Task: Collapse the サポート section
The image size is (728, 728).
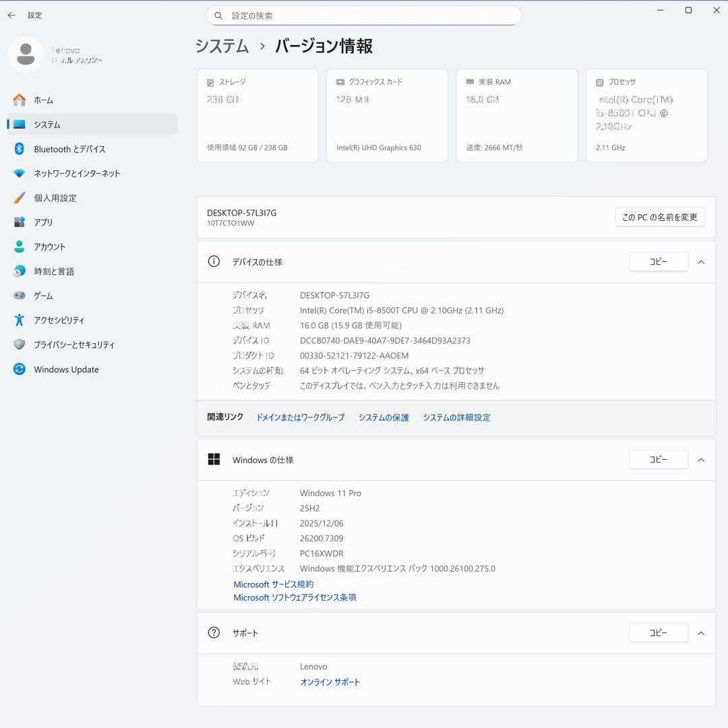Action: (701, 632)
